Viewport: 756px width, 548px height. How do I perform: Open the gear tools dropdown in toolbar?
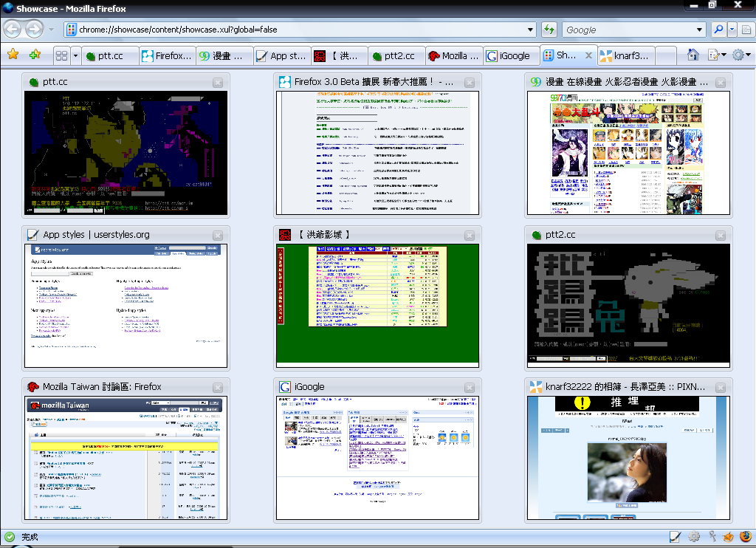pos(740,55)
